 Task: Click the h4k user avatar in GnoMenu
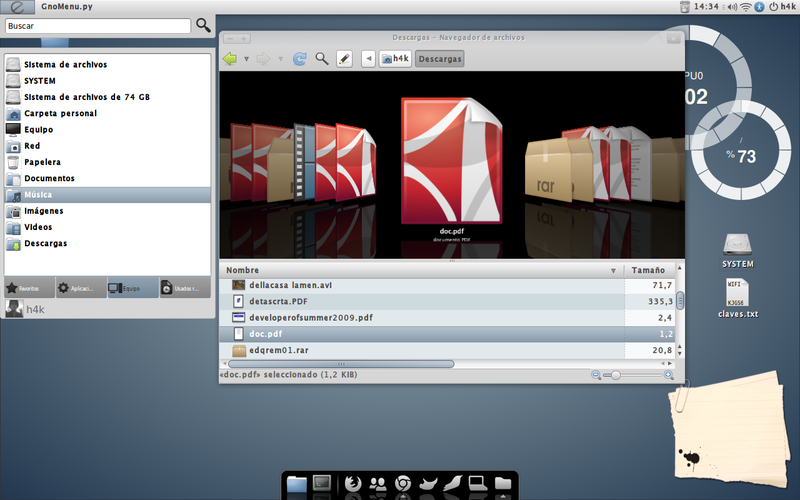click(14, 309)
